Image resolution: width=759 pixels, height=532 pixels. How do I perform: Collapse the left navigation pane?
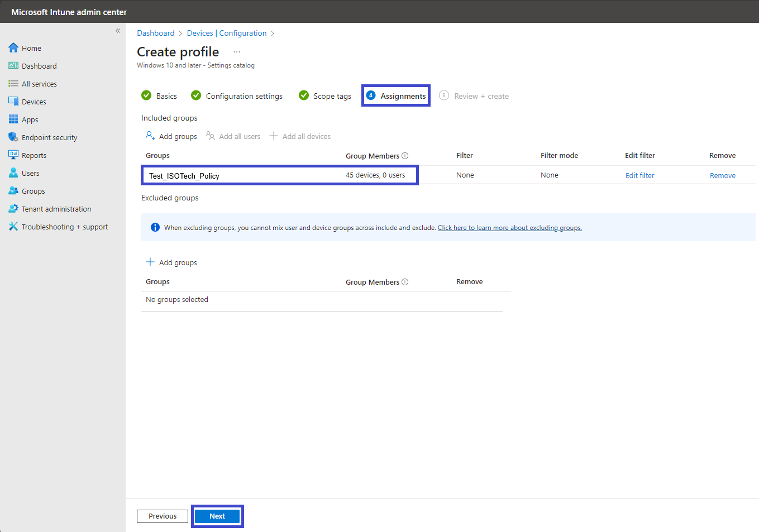[118, 31]
